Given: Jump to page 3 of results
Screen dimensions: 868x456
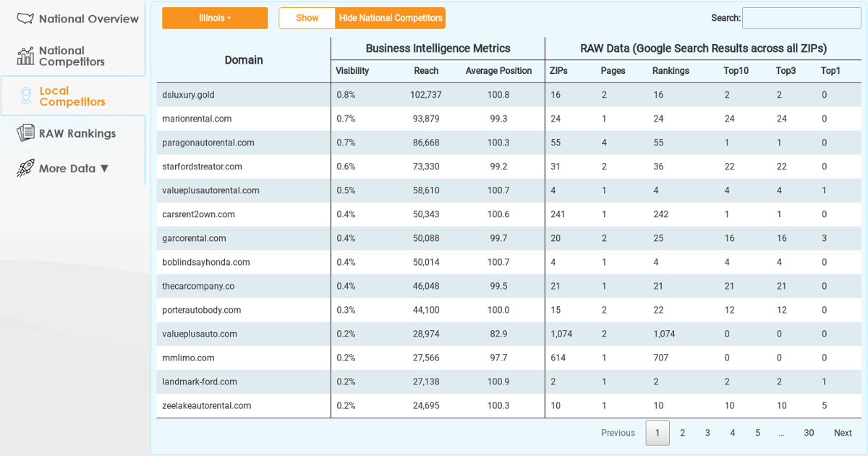Looking at the screenshot, I should tap(707, 433).
